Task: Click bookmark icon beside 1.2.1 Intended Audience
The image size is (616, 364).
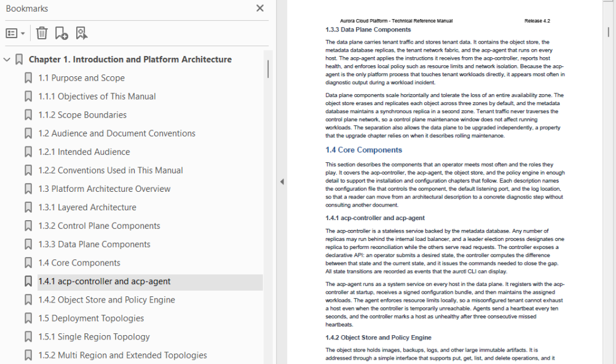Action: point(28,152)
